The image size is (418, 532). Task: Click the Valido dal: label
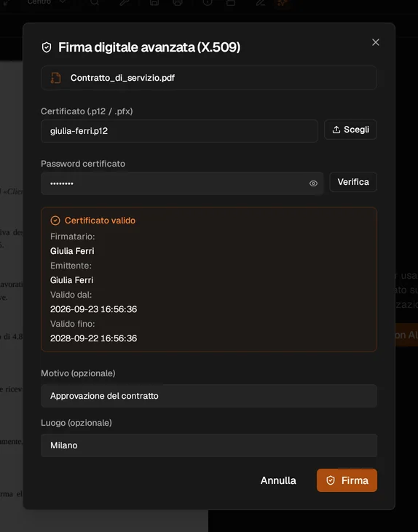(71, 295)
